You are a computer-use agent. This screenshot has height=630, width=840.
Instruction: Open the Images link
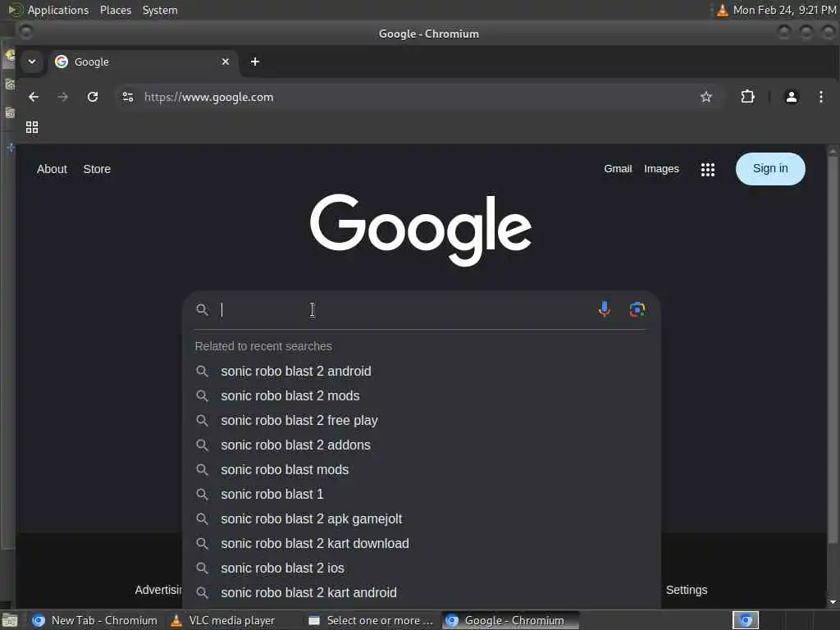click(661, 169)
